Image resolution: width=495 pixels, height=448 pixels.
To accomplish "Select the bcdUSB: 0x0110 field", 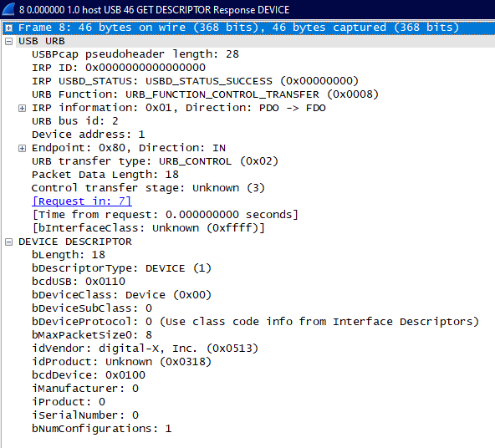I will pyautogui.click(x=79, y=282).
